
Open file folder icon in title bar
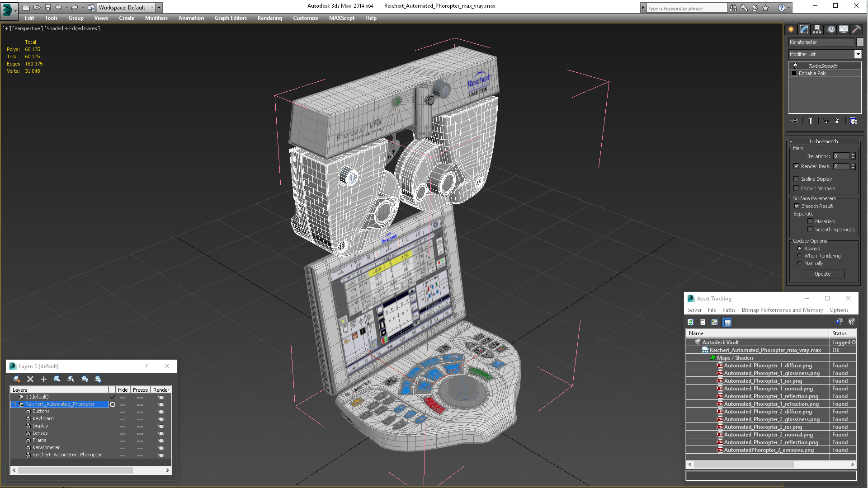(37, 7)
